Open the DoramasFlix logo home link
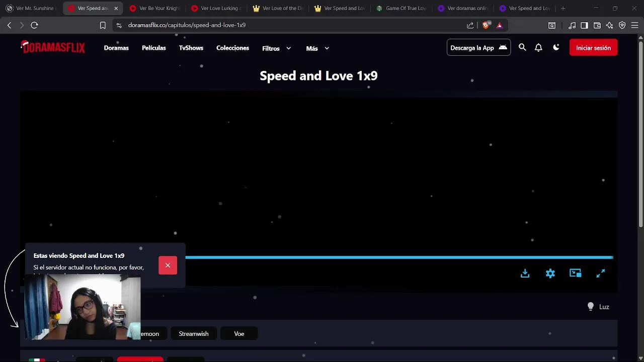 [53, 47]
